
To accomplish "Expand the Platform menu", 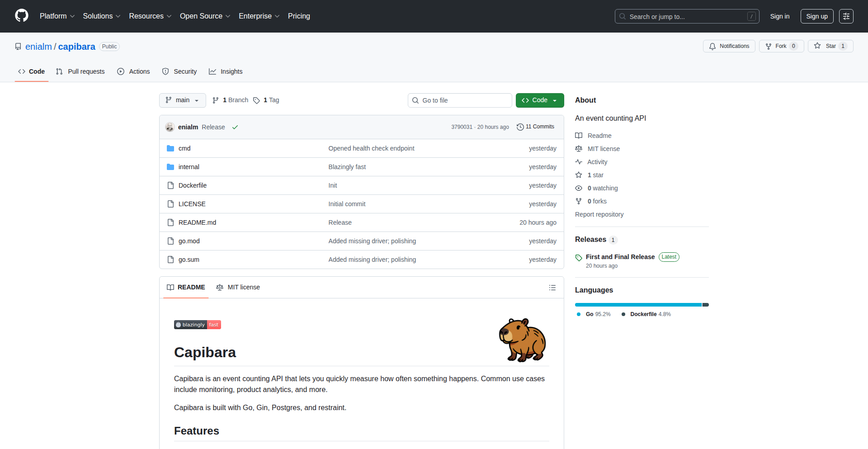I will coord(57,16).
